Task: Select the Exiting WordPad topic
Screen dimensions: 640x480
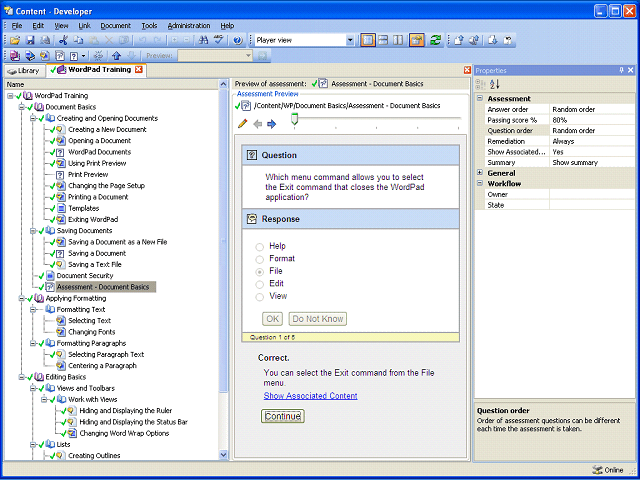Action: [93, 220]
